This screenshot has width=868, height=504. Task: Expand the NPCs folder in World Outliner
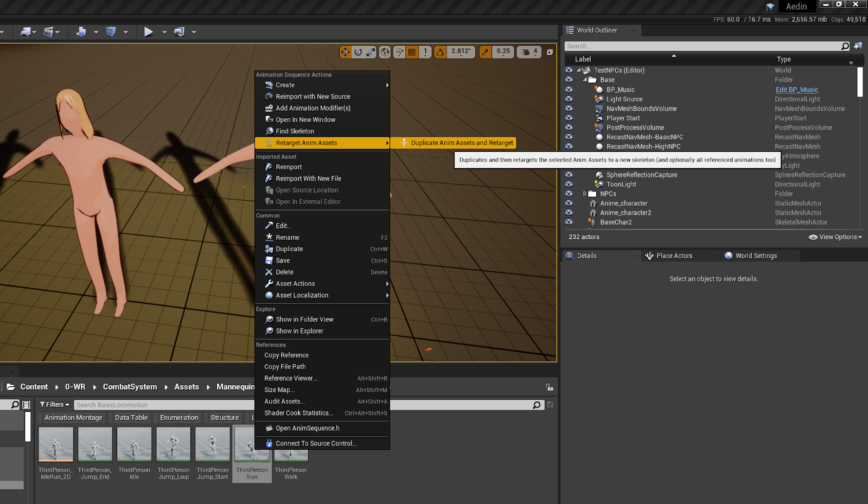(585, 194)
